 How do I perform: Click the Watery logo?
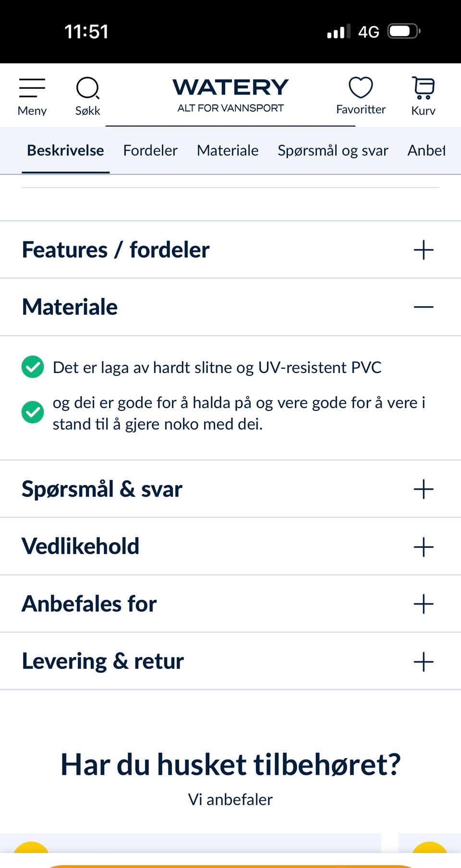click(x=230, y=95)
